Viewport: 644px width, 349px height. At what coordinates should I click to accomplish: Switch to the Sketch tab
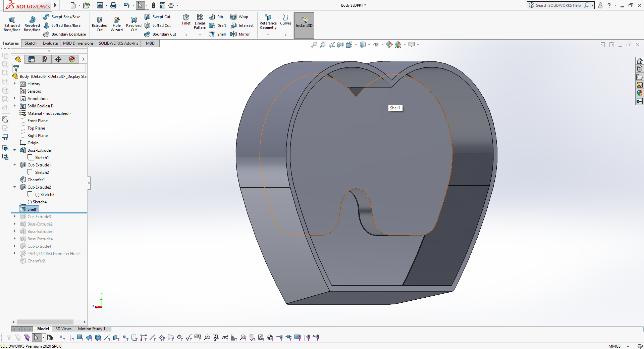[x=31, y=43]
